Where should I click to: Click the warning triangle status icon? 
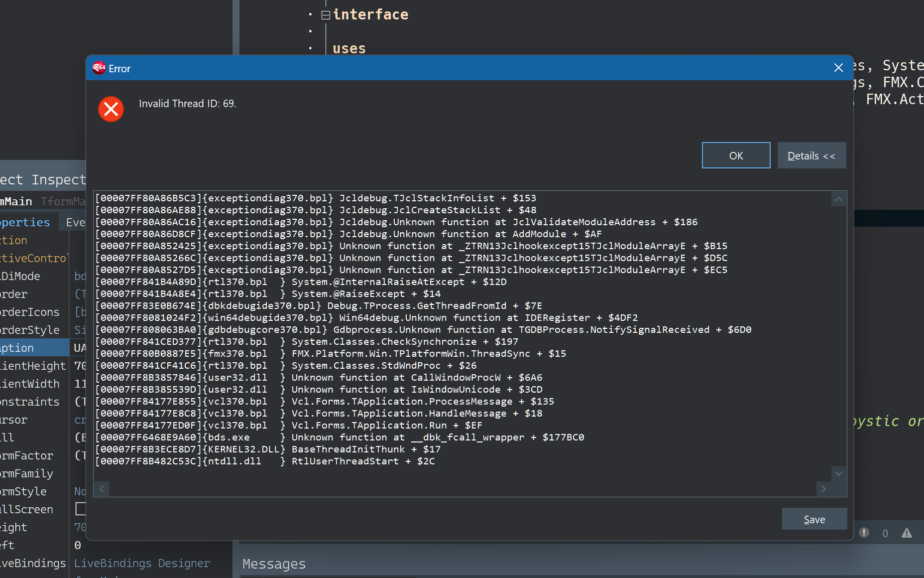point(907,533)
